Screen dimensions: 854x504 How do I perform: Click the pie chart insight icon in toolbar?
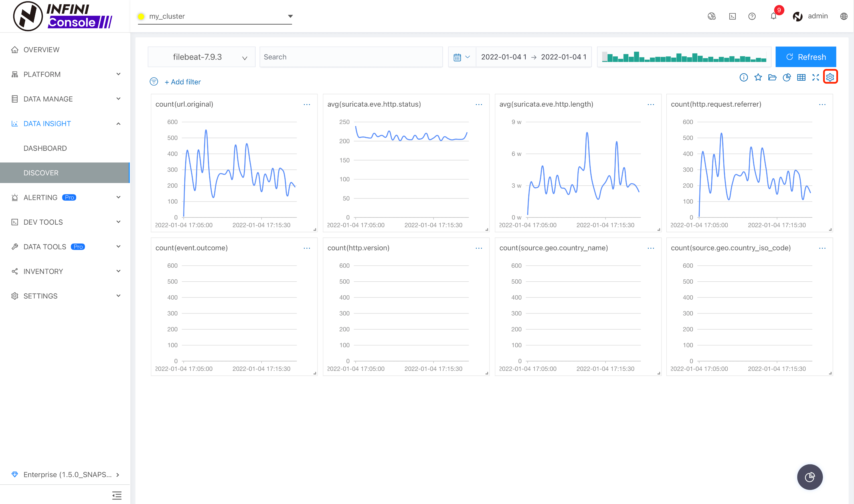coord(787,78)
